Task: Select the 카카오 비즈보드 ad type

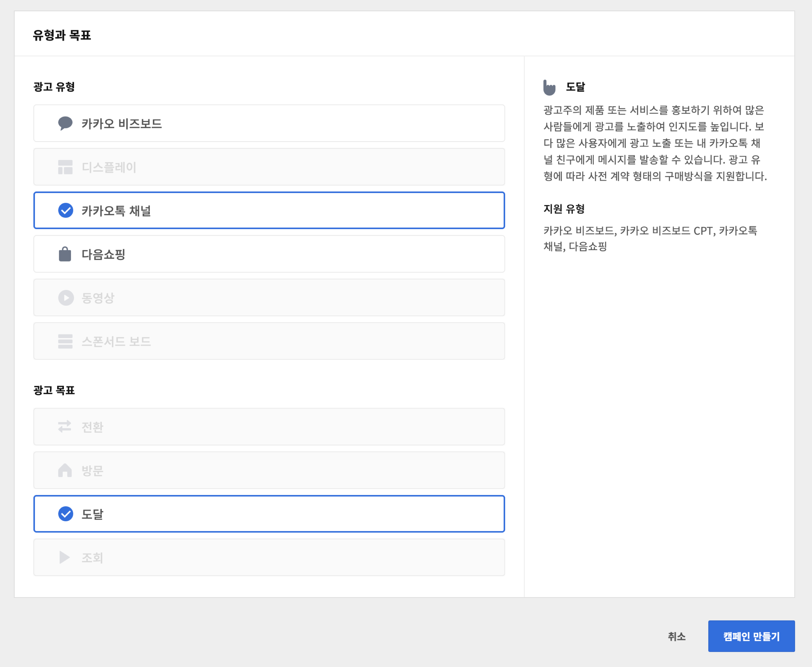Action: (269, 123)
